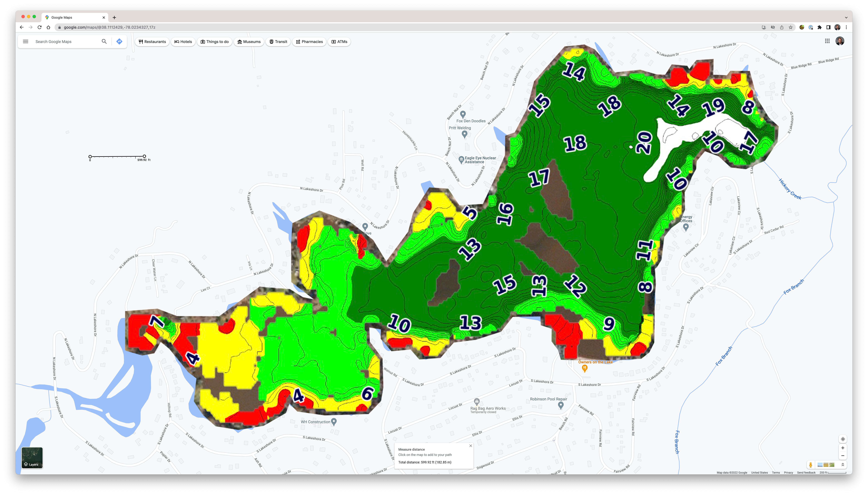Select the Street View pegman
The height and width of the screenshot is (495, 868).
click(x=811, y=465)
